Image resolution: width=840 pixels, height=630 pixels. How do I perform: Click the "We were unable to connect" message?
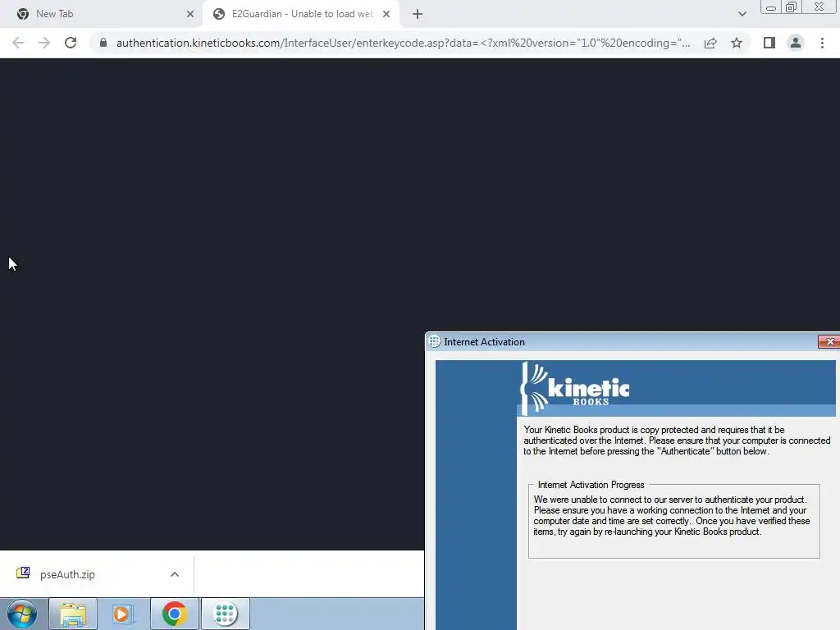coord(672,515)
